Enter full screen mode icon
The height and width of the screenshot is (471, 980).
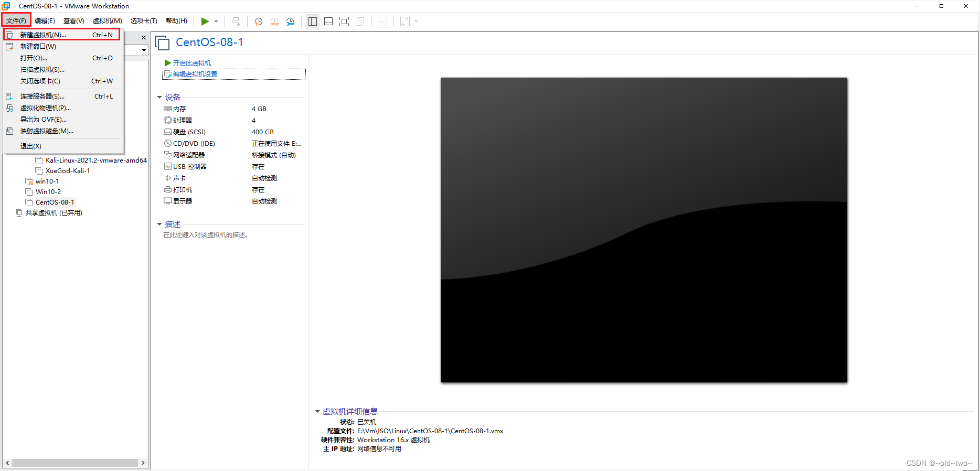[344, 22]
